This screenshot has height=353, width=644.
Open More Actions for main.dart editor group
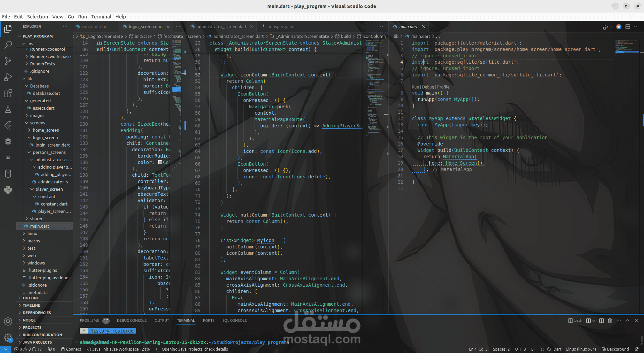point(637,27)
